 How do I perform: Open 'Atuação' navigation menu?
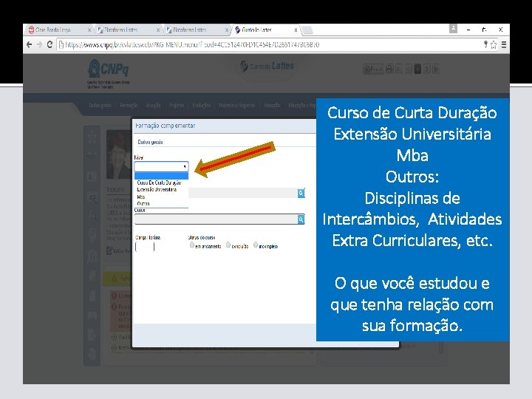pos(153,105)
